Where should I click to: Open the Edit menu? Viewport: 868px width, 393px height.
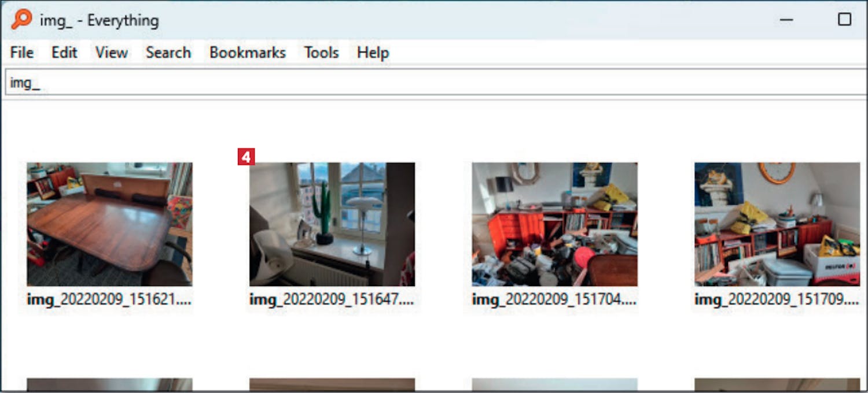tap(64, 53)
